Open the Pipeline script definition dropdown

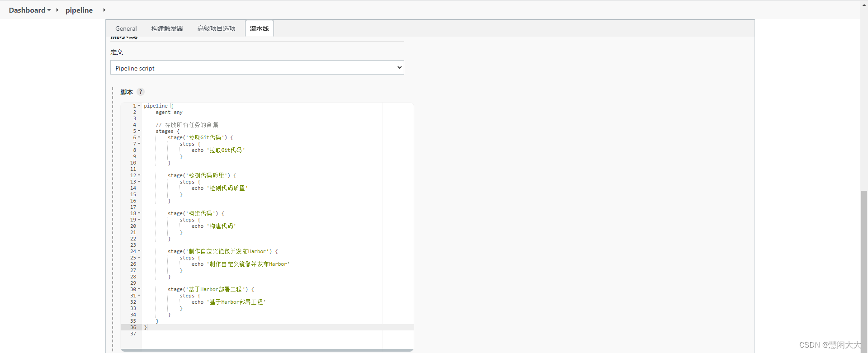(x=257, y=68)
